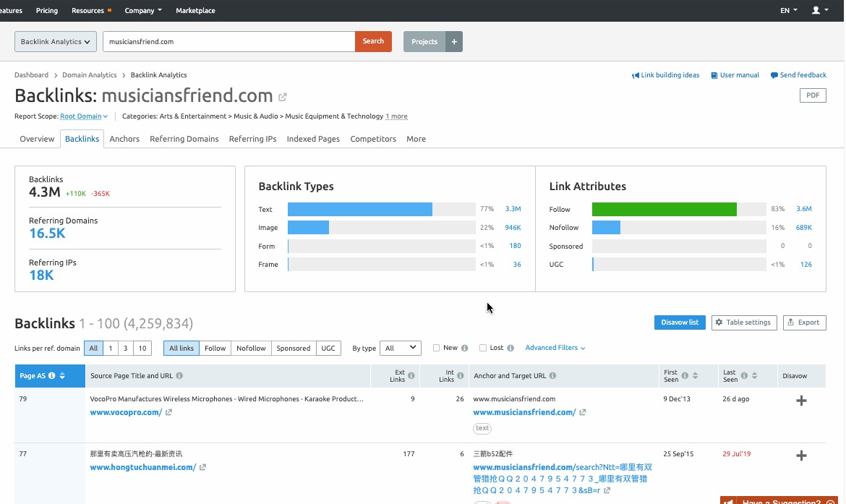846x504 pixels.
Task: Select the Nofollow link filter
Action: coord(251,348)
